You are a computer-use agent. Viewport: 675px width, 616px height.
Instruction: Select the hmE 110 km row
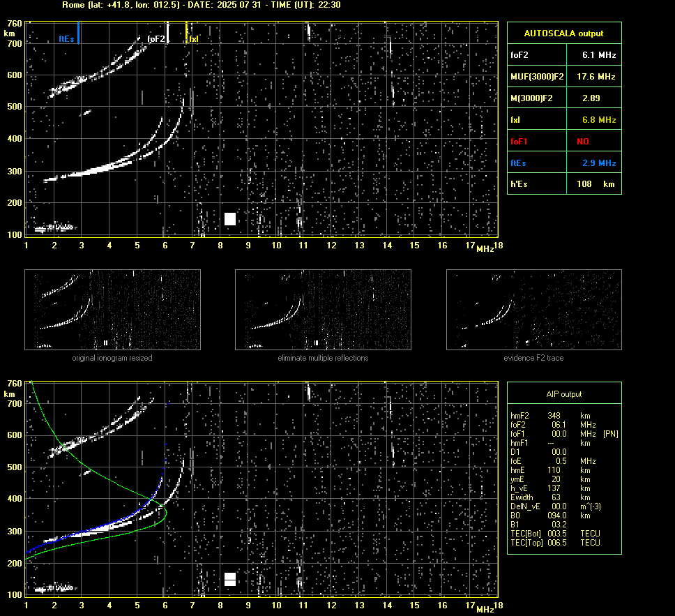pos(551,470)
